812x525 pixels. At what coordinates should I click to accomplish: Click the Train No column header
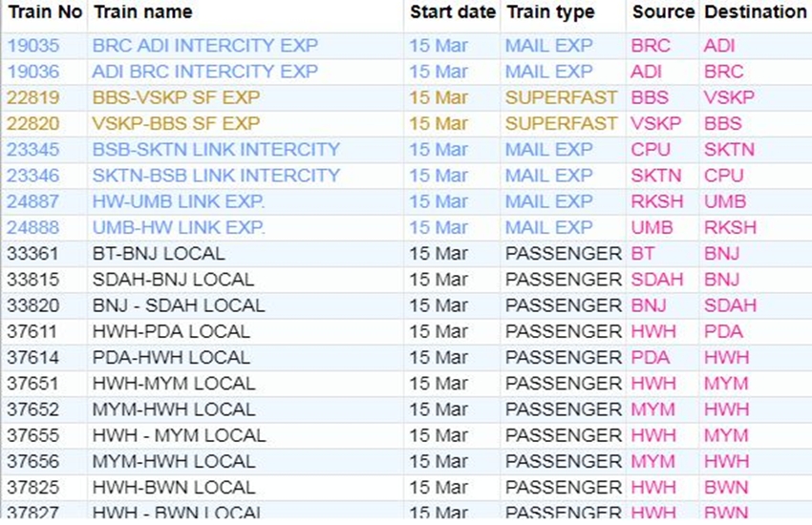(43, 12)
